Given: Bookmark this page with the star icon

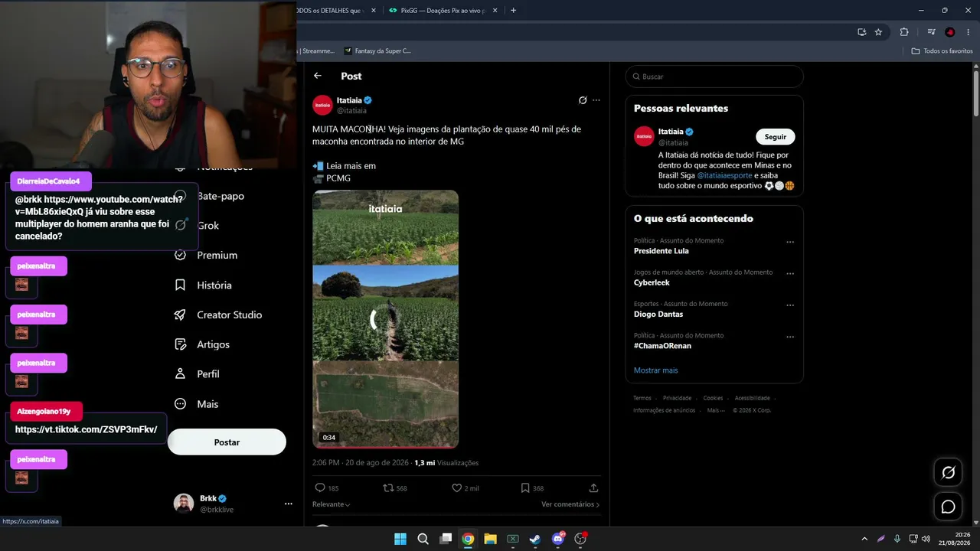Looking at the screenshot, I should point(878,32).
